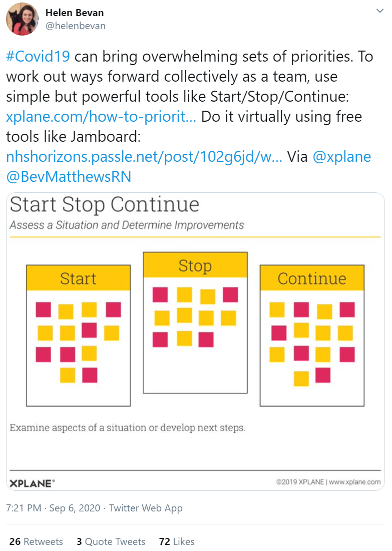The image size is (392, 551).
Task: Open the @helenbevan handle
Action: [x=76, y=26]
